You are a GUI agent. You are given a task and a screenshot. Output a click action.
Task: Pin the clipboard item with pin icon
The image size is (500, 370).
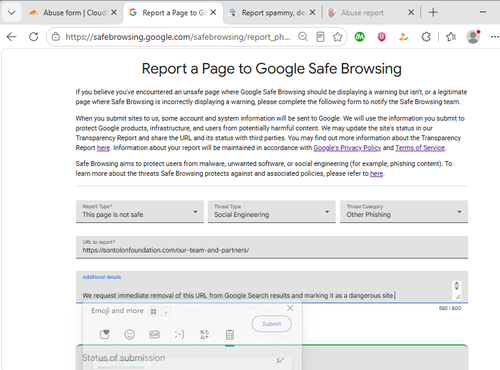(280, 360)
